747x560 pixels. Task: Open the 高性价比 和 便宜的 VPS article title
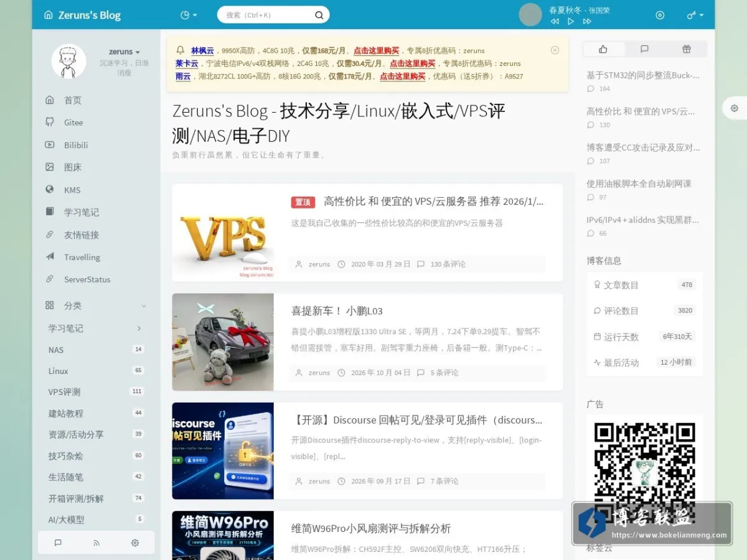[433, 202]
